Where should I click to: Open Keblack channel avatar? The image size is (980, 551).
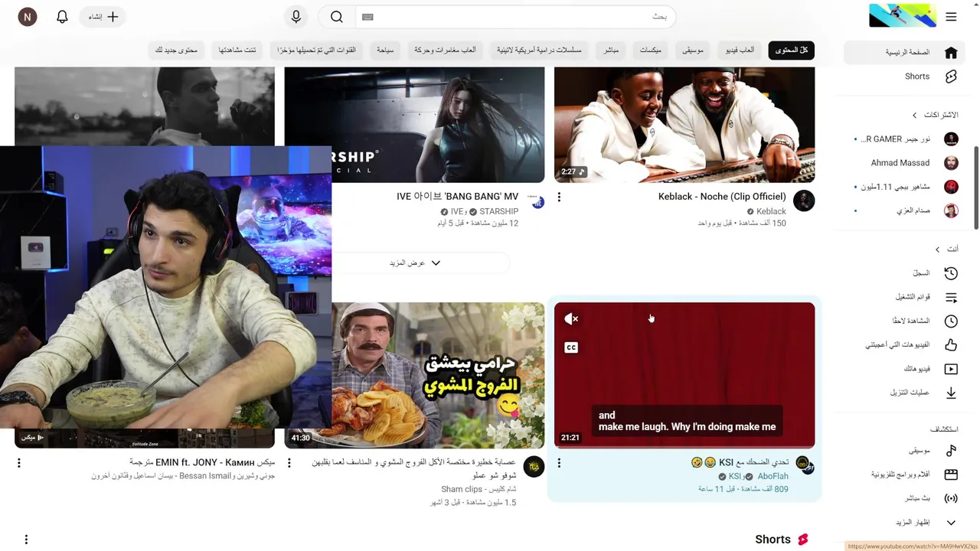pyautogui.click(x=804, y=201)
